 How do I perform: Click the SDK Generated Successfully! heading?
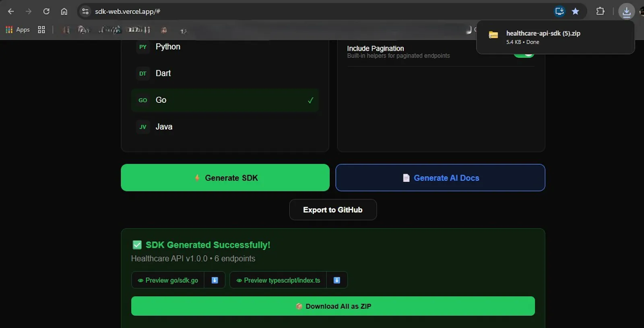click(208, 245)
